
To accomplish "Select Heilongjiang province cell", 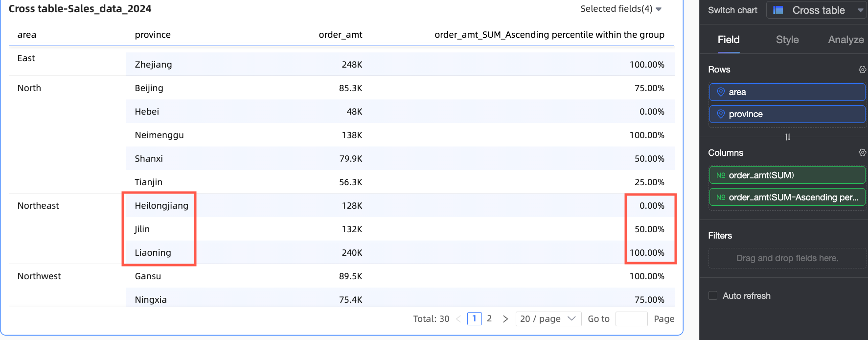I will tap(161, 206).
